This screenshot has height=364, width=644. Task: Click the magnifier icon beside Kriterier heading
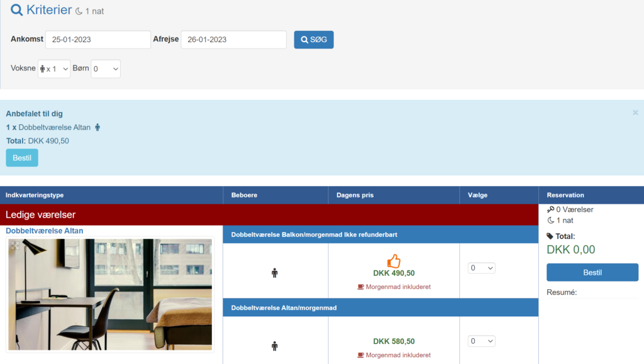tap(17, 10)
